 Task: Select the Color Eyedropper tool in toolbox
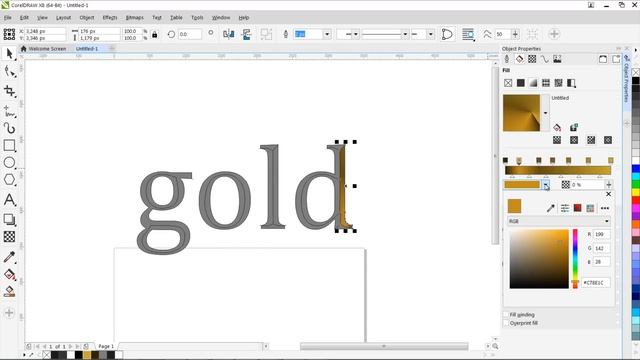tap(9, 257)
